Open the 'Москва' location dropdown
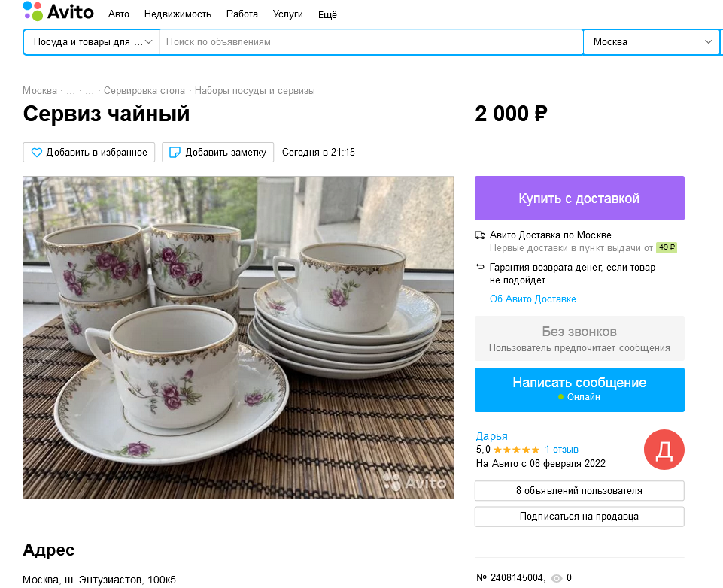Image resolution: width=723 pixels, height=588 pixels. point(652,41)
